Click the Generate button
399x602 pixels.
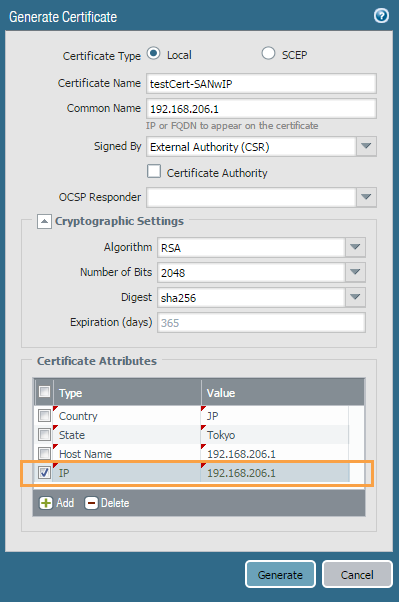[x=280, y=574]
